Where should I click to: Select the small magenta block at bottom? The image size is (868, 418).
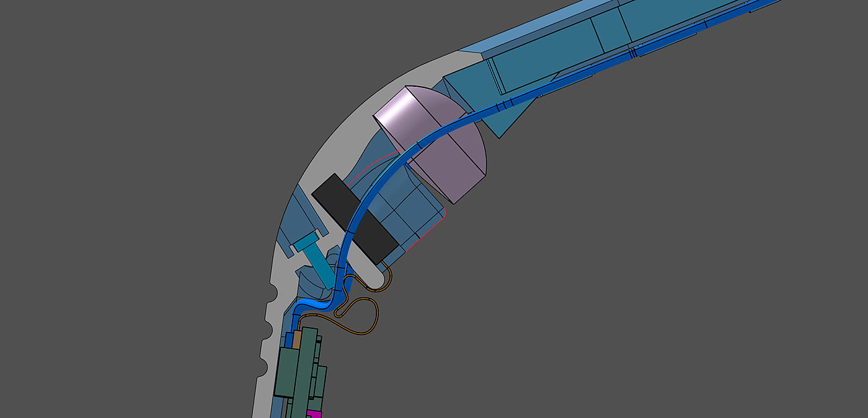click(315, 414)
